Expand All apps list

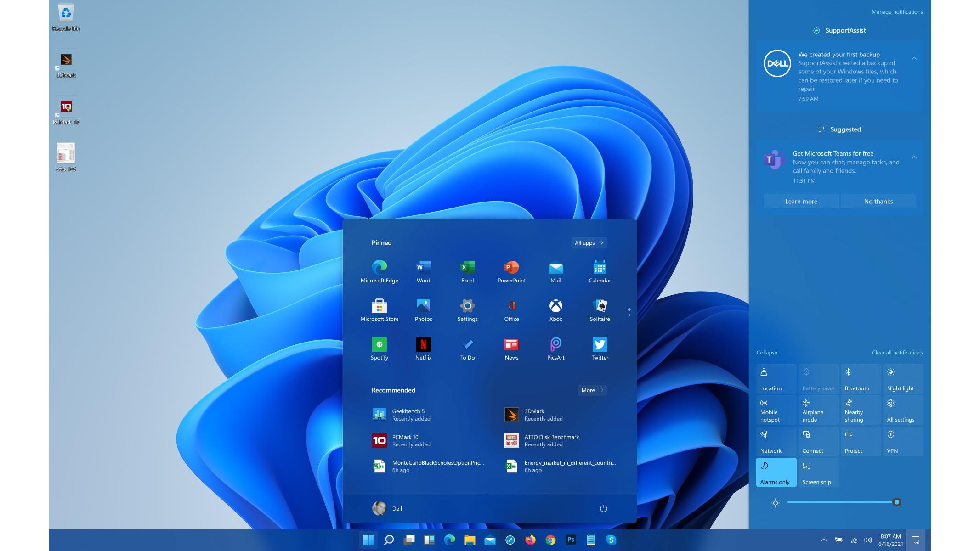tap(589, 242)
